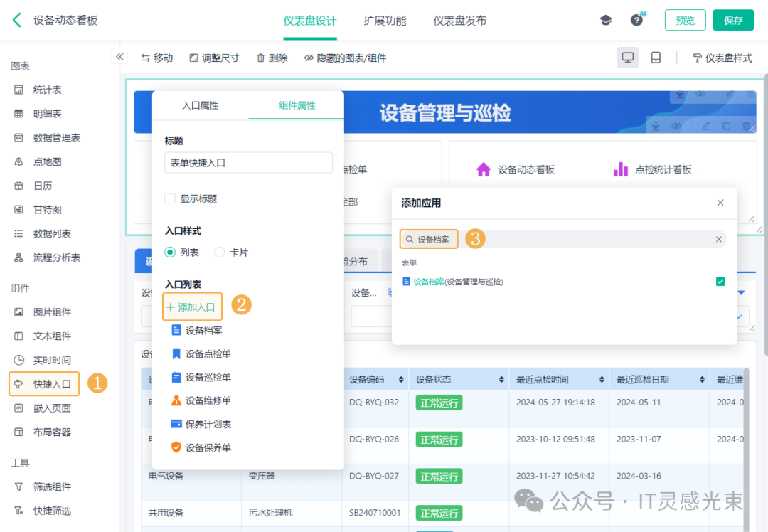The width and height of the screenshot is (768, 532).
Task: Select 快捷入口 component in sidebar
Action: [x=44, y=384]
